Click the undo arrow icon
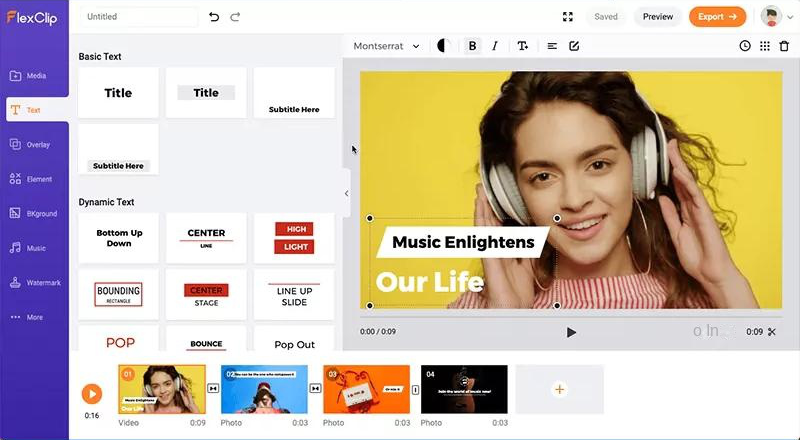The height and width of the screenshot is (440, 800). (214, 17)
